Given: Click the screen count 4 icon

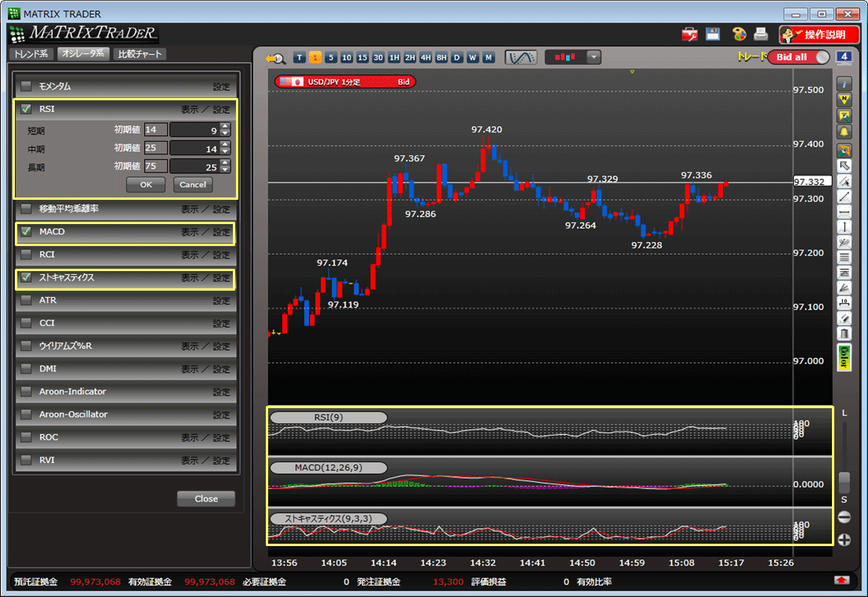Looking at the screenshot, I should point(844,57).
